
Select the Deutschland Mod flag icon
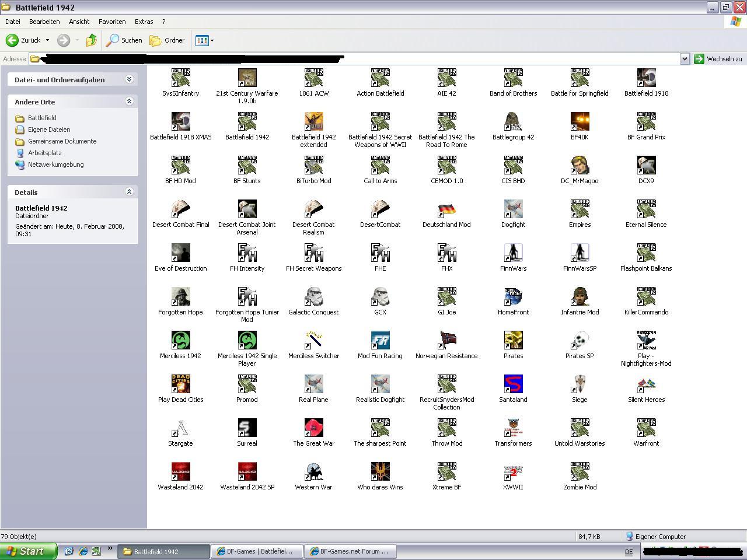click(x=446, y=209)
